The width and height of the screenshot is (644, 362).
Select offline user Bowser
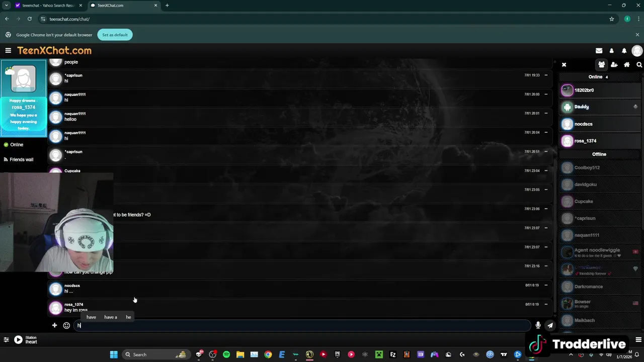coord(600,304)
